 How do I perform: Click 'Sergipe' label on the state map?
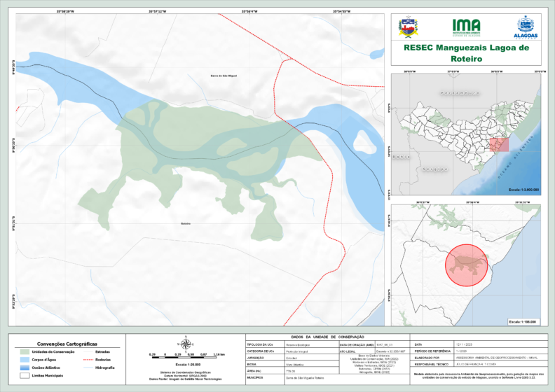pyautogui.click(x=435, y=169)
